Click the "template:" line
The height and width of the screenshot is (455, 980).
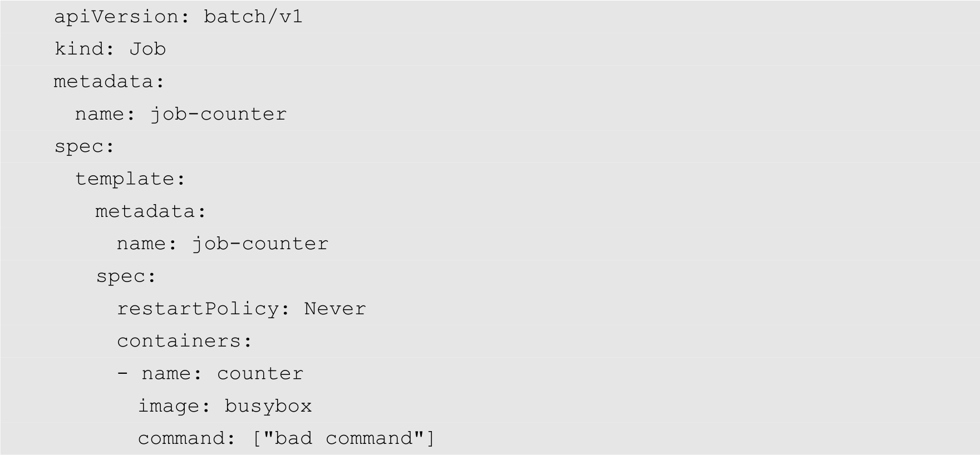130,179
